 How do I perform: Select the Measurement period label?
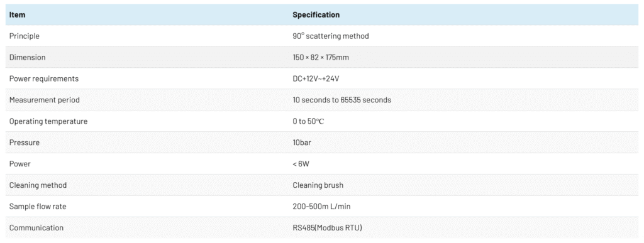45,100
